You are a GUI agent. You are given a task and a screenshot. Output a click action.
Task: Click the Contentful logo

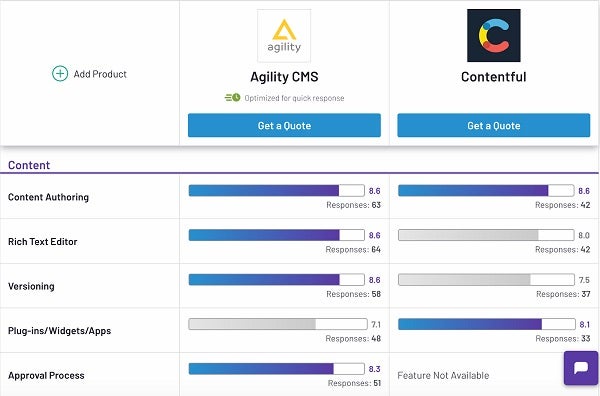tap(494, 36)
